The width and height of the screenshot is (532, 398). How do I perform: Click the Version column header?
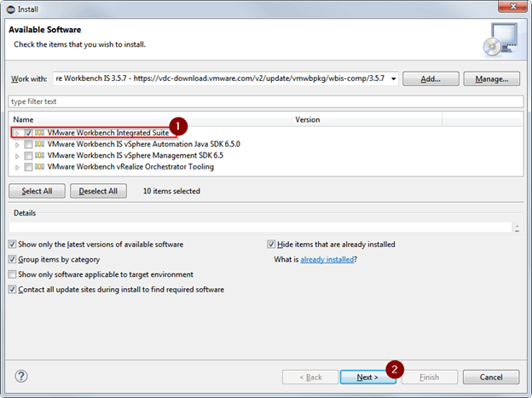367,120
